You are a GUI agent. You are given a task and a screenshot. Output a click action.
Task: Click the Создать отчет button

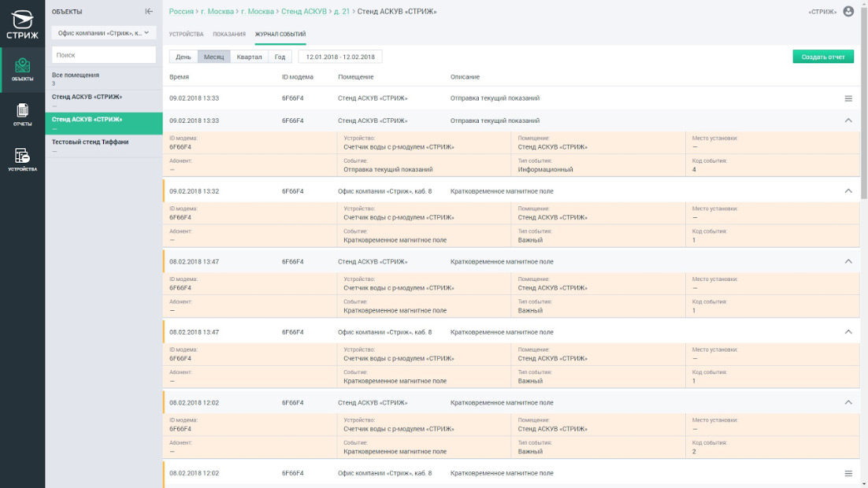(823, 57)
